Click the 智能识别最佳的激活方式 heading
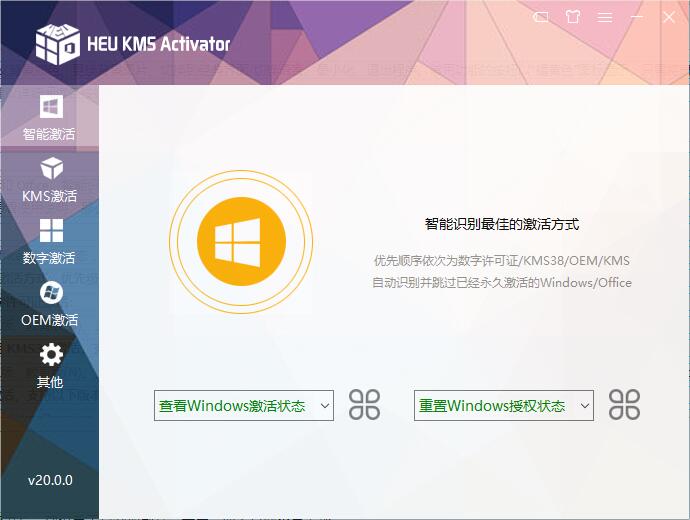The image size is (690, 520). click(x=502, y=224)
